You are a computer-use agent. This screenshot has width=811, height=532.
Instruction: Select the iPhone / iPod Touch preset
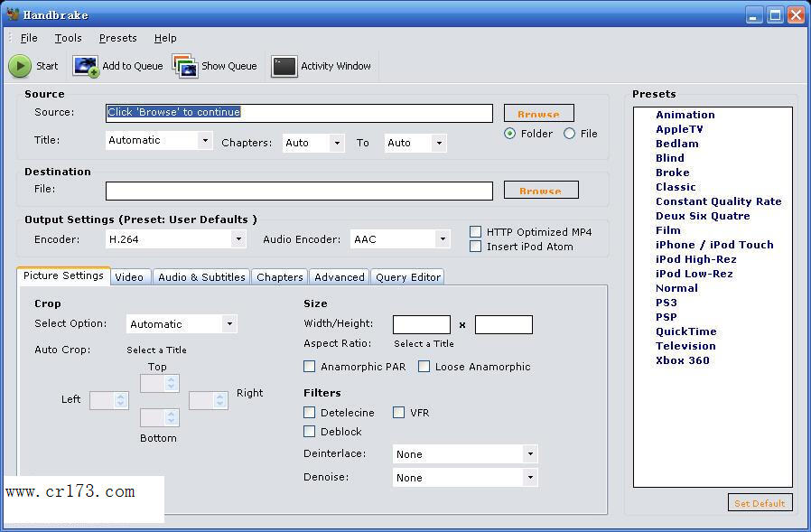click(714, 246)
